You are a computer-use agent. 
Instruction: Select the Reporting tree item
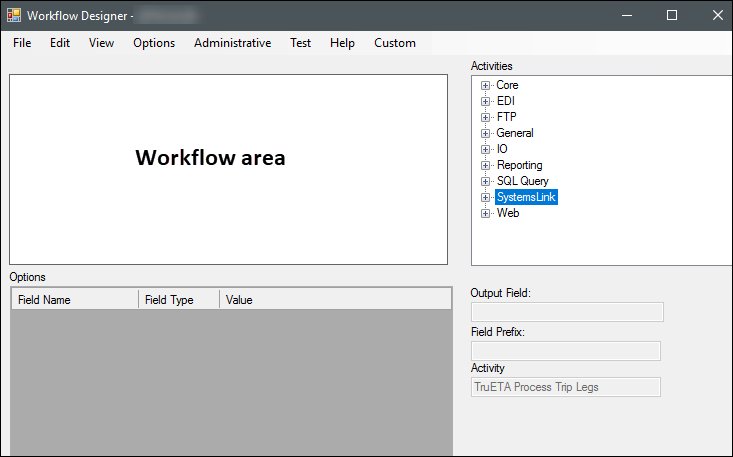pyautogui.click(x=519, y=165)
